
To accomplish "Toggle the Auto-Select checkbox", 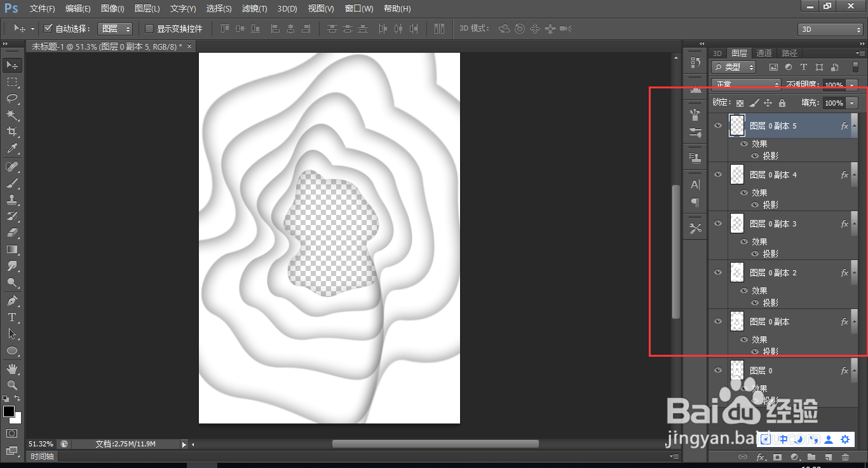I will [48, 29].
